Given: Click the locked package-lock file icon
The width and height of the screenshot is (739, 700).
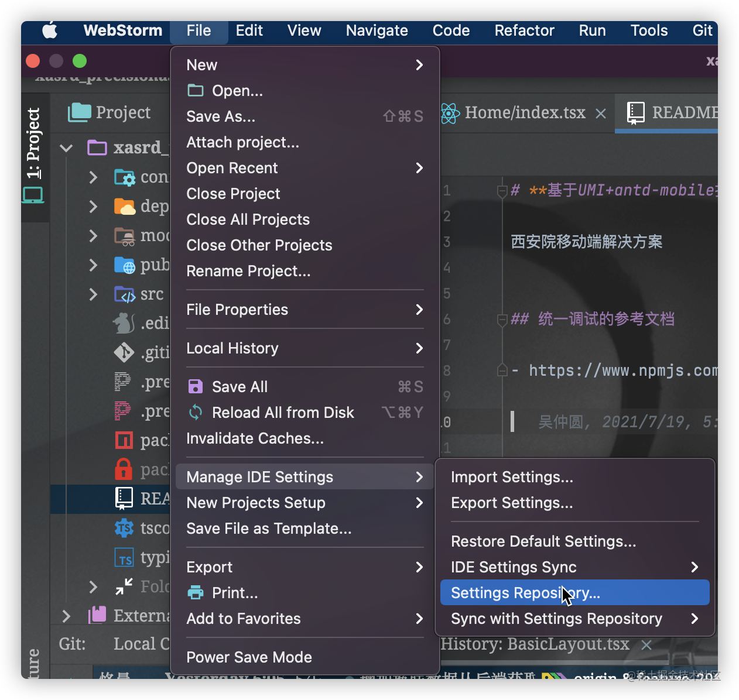Looking at the screenshot, I should coord(124,469).
